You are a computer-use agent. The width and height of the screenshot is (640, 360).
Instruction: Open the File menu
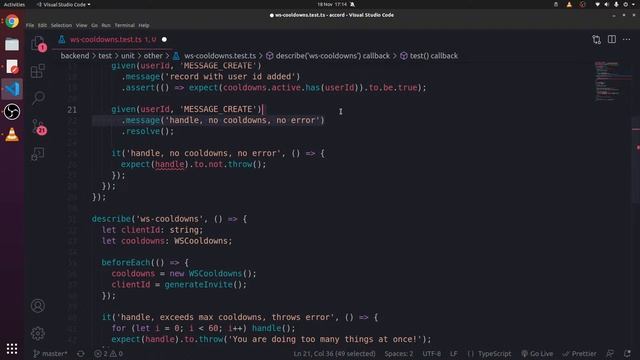click(30, 25)
